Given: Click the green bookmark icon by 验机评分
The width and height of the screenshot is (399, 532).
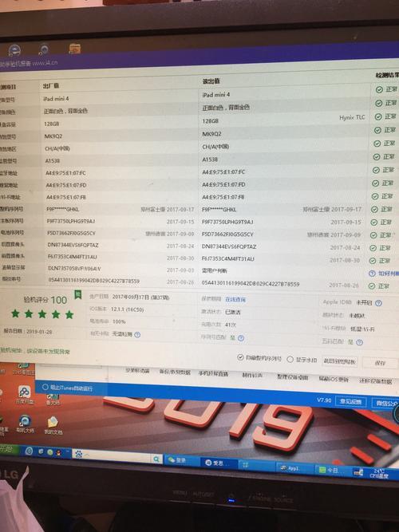Looking at the screenshot, I should (x=78, y=294).
